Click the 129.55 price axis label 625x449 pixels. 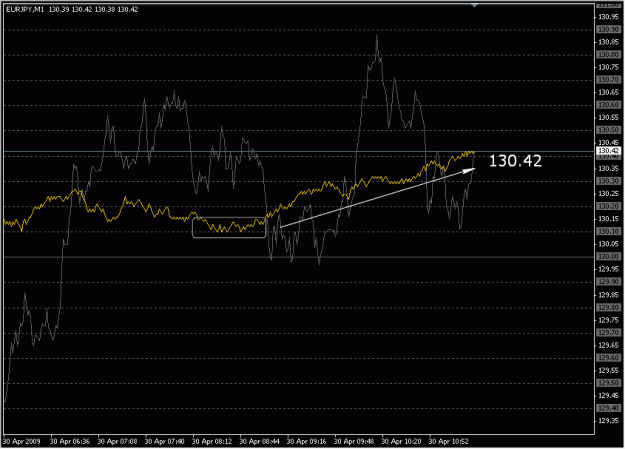click(x=608, y=370)
